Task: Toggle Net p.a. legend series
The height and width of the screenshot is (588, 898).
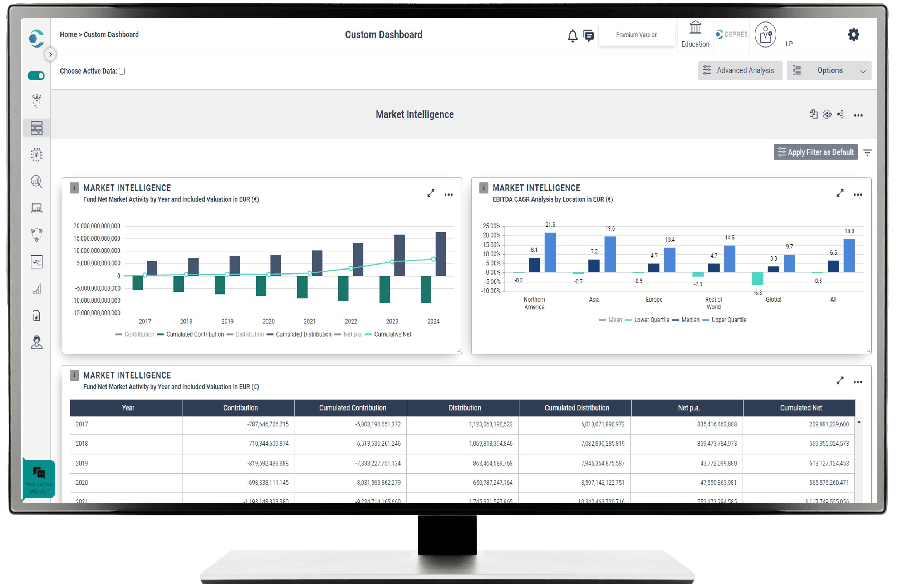Action: [348, 335]
